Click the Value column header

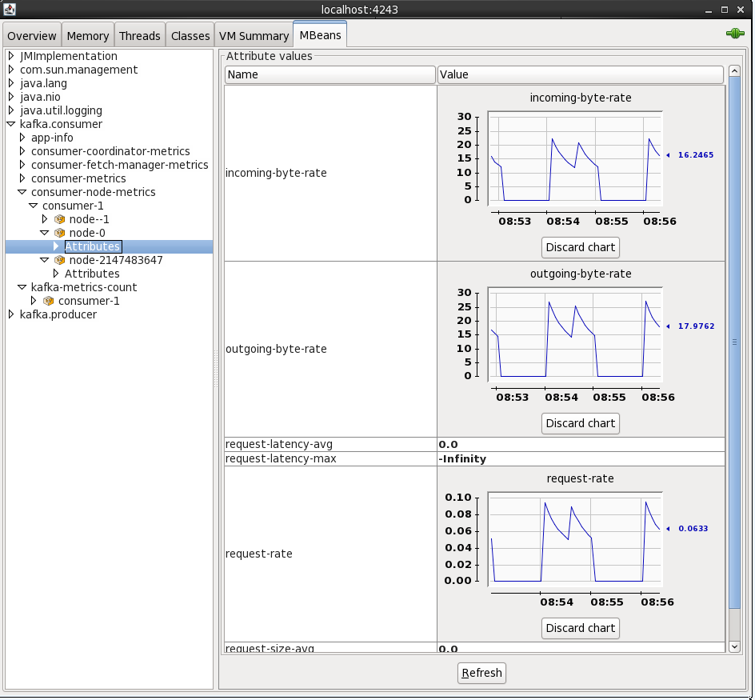(580, 74)
